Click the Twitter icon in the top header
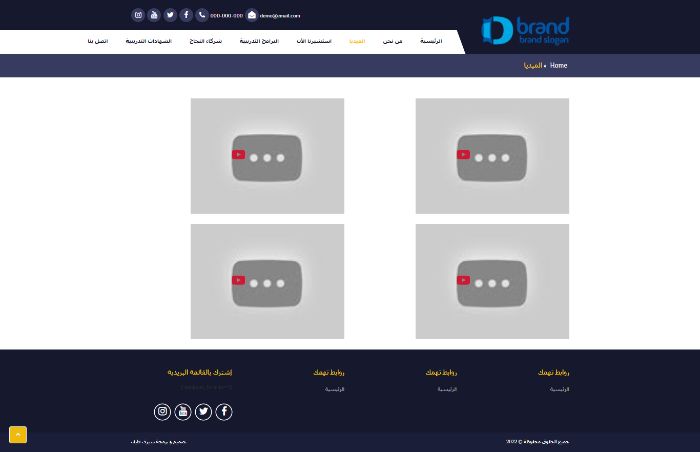Image resolution: width=700 pixels, height=452 pixels. pos(170,15)
